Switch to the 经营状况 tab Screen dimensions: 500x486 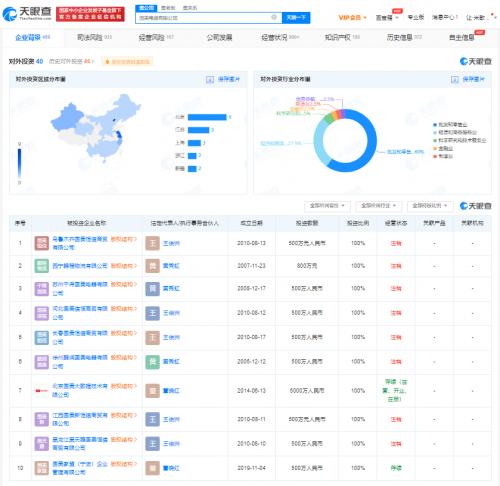[280, 37]
